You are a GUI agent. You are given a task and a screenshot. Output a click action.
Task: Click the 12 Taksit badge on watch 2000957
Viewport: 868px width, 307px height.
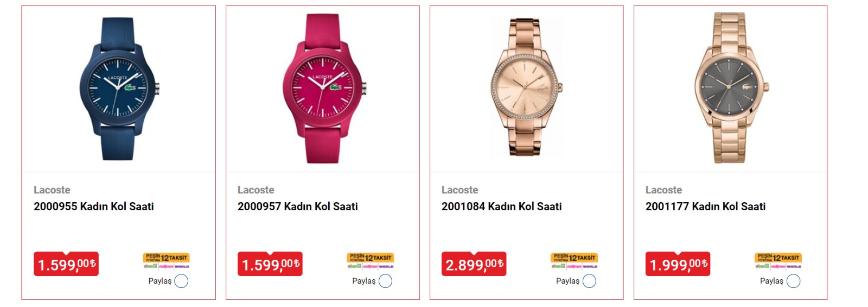[x=370, y=260]
